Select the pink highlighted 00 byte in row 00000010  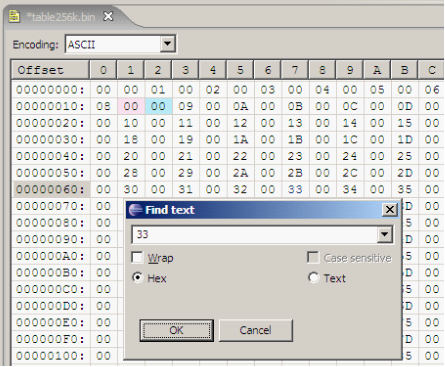[x=131, y=106]
